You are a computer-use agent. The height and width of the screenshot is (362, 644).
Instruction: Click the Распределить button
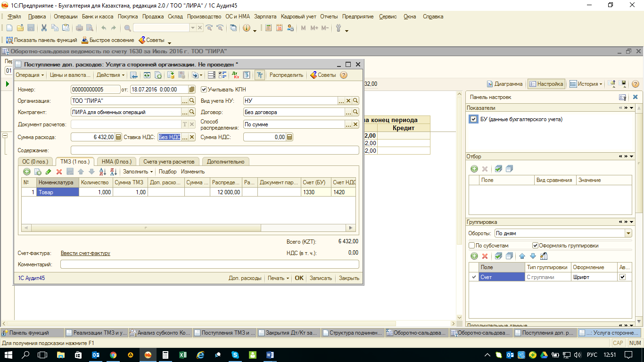286,75
